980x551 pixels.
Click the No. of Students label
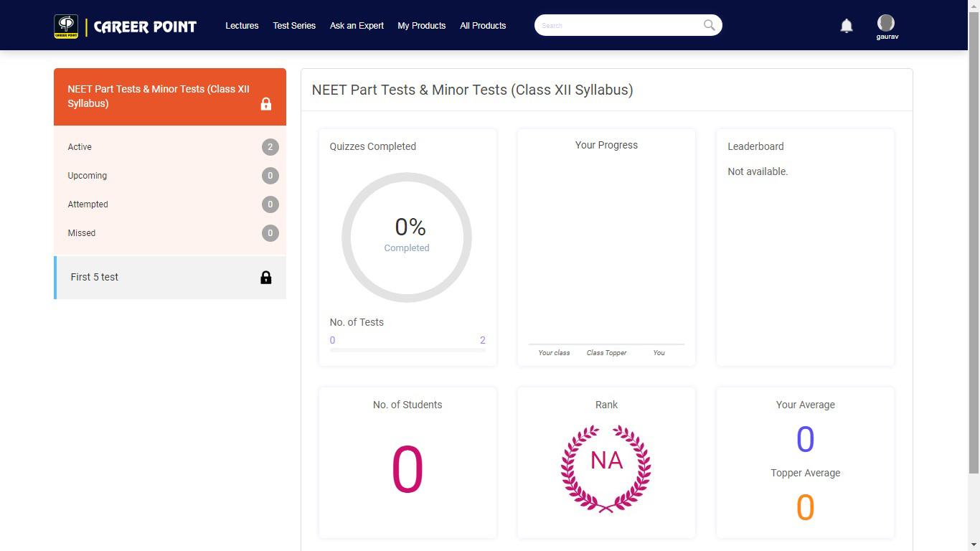point(407,405)
